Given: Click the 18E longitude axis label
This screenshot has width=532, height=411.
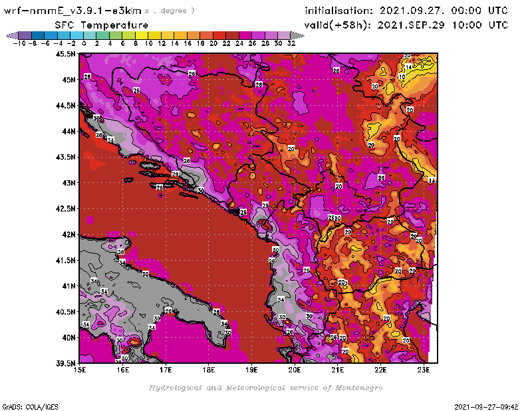Looking at the screenshot, I should pos(209,370).
